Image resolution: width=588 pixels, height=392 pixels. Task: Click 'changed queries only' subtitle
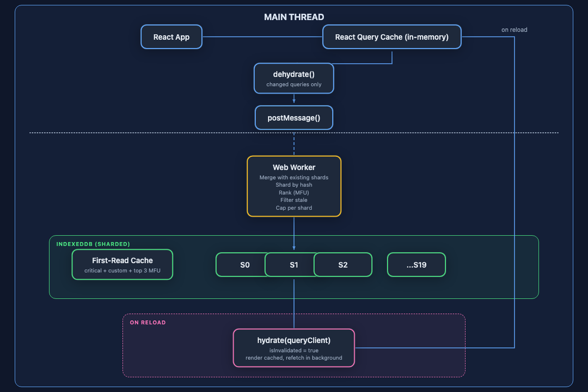[x=293, y=84]
